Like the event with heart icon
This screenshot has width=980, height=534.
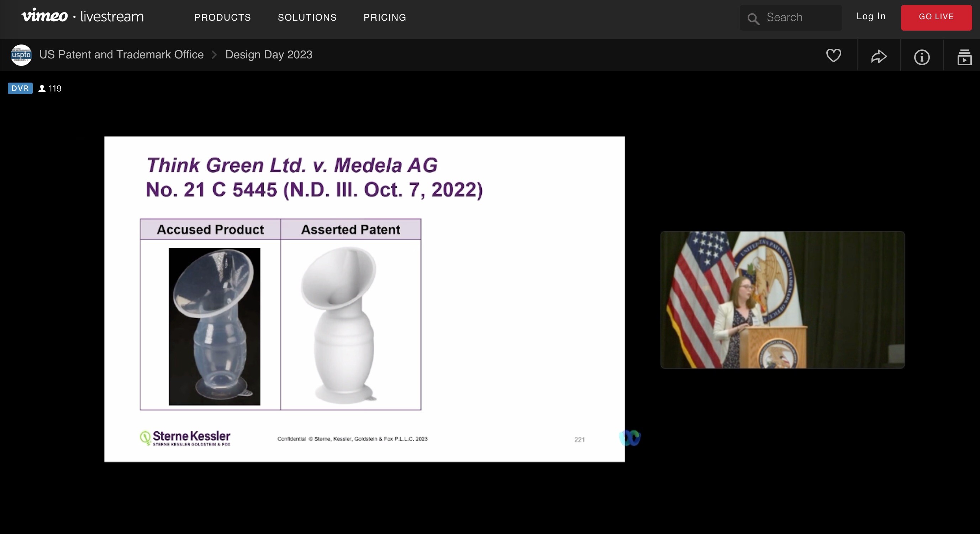[833, 56]
